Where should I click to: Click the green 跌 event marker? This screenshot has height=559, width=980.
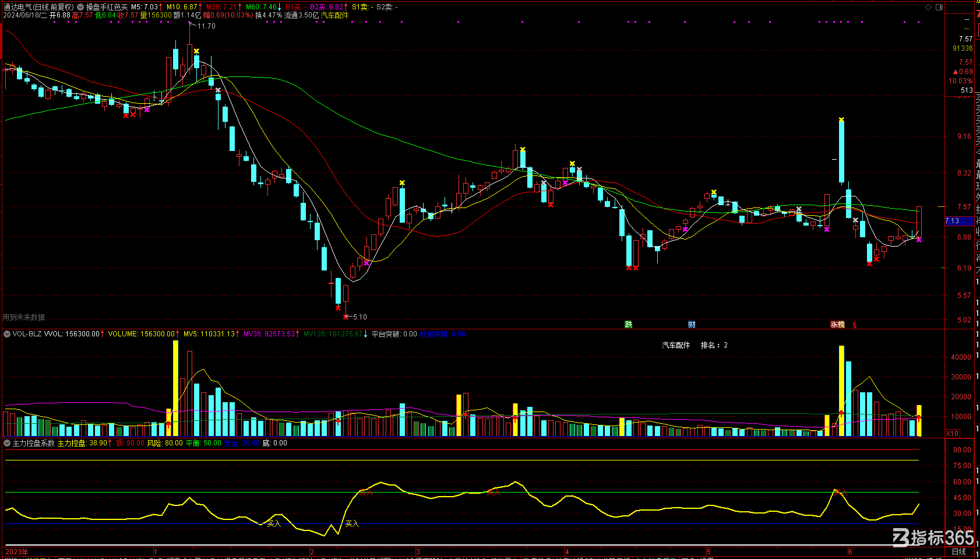pos(629,324)
